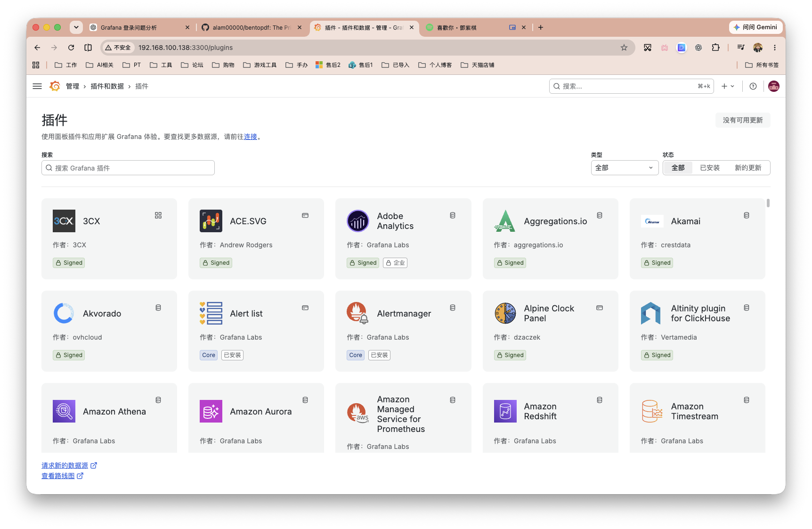Viewport: 812px width, 529px height.
Task: Go to 插件和数据 breadcrumb
Action: [107, 86]
